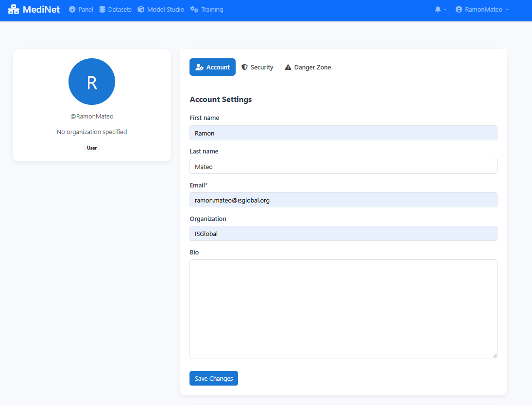Click the person icon on the Account tab
532x405 pixels.
click(200, 67)
